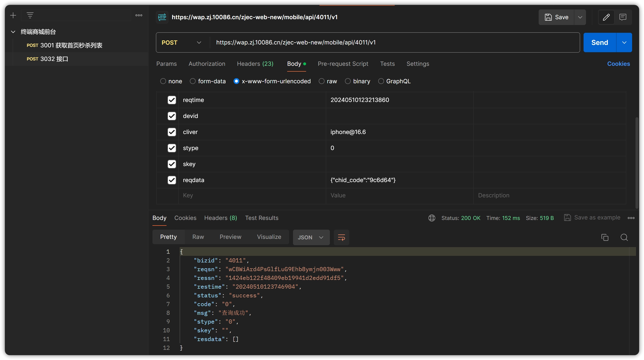The height and width of the screenshot is (360, 644).
Task: Click the Save button
Action: pyautogui.click(x=557, y=17)
